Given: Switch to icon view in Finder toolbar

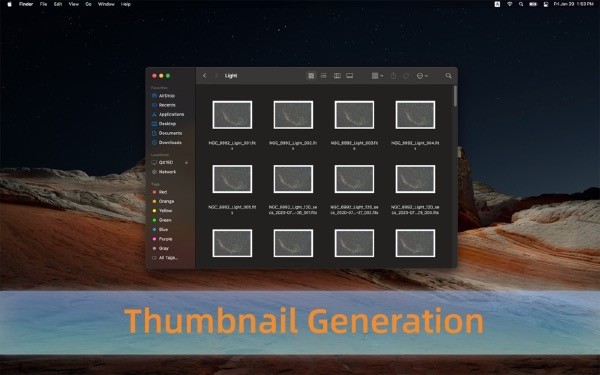Looking at the screenshot, I should point(311,76).
